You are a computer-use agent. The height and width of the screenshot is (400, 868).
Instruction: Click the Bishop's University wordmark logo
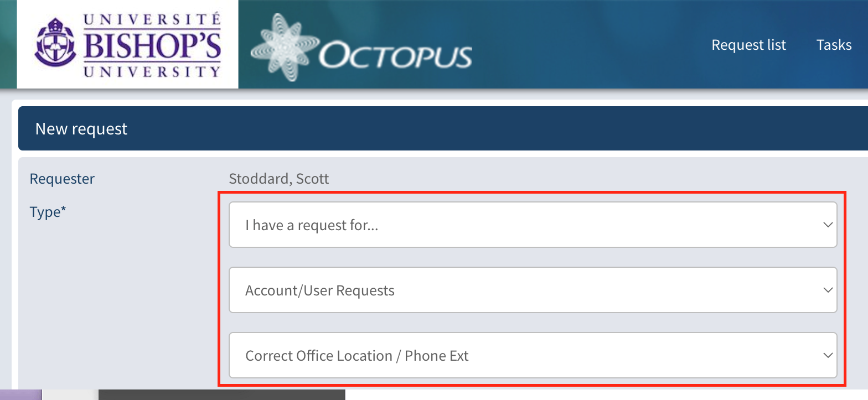(x=152, y=44)
